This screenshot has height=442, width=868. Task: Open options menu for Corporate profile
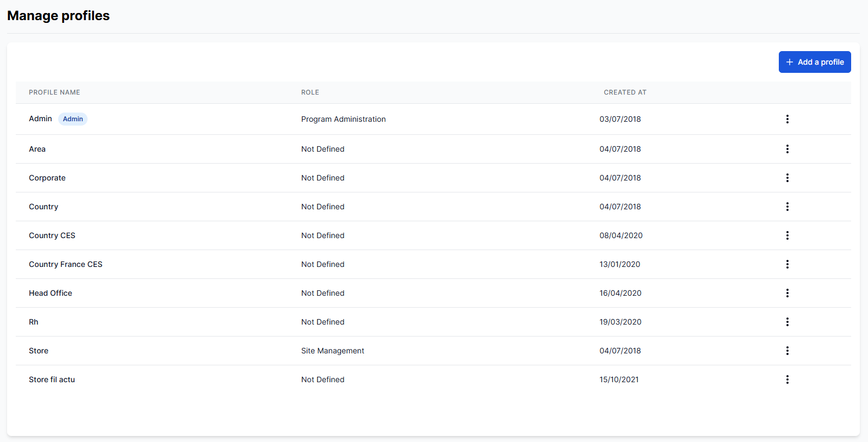(787, 178)
